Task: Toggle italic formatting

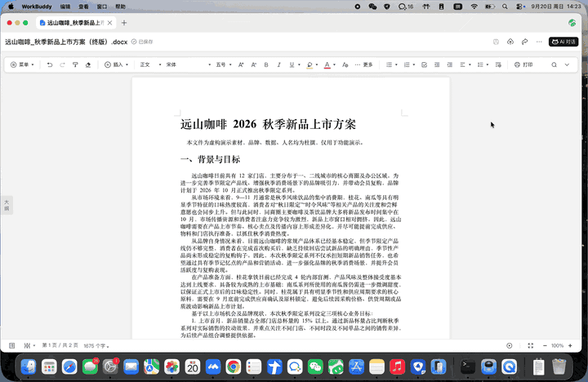Action: click(x=279, y=64)
